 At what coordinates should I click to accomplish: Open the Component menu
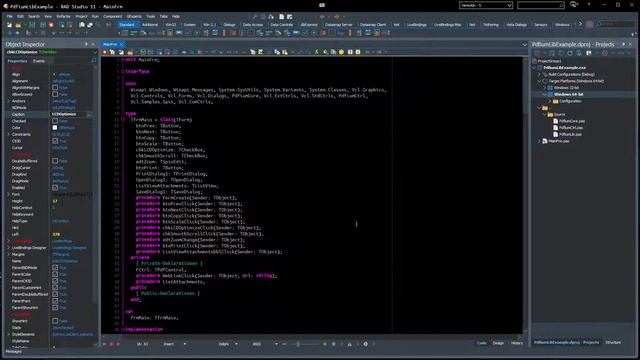tap(112, 16)
